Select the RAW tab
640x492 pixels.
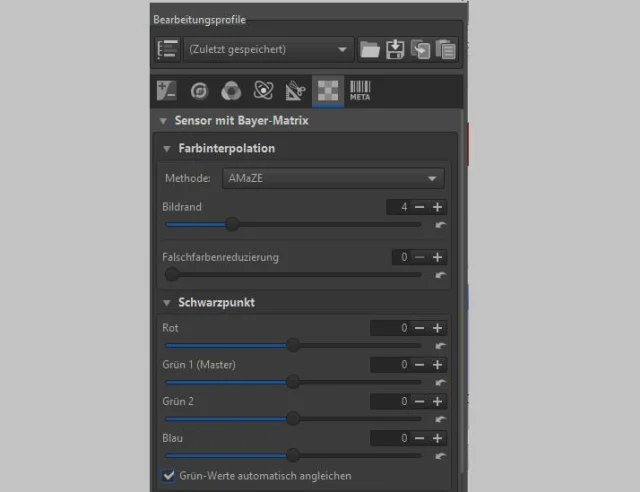point(328,91)
